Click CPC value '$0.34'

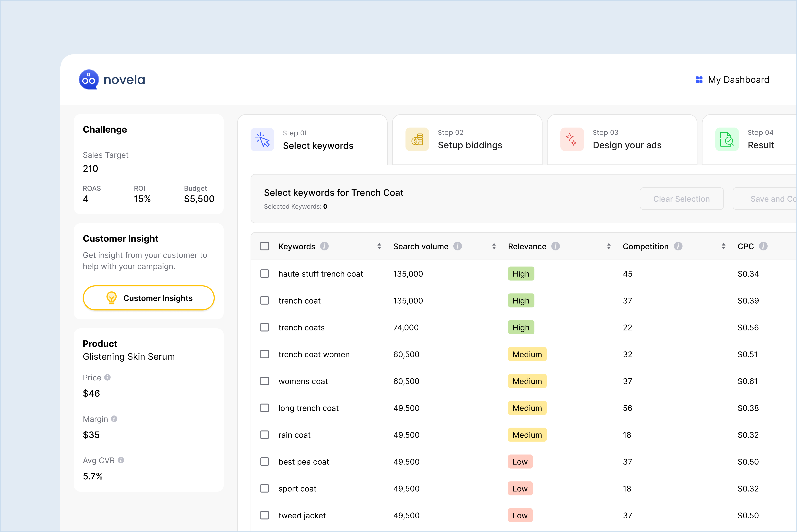click(x=748, y=274)
